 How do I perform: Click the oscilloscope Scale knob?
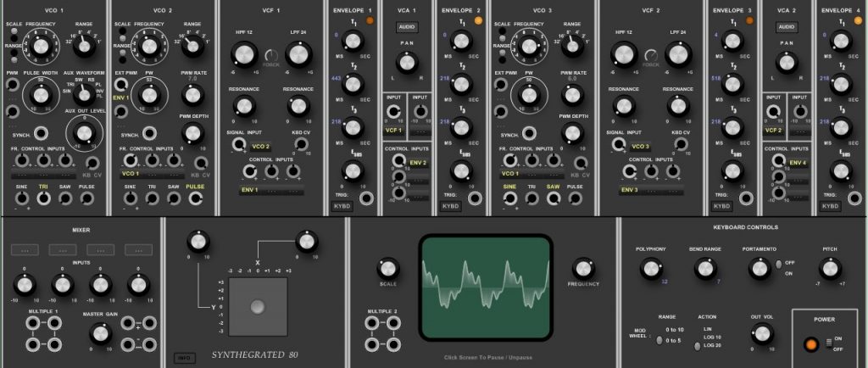pos(388,269)
